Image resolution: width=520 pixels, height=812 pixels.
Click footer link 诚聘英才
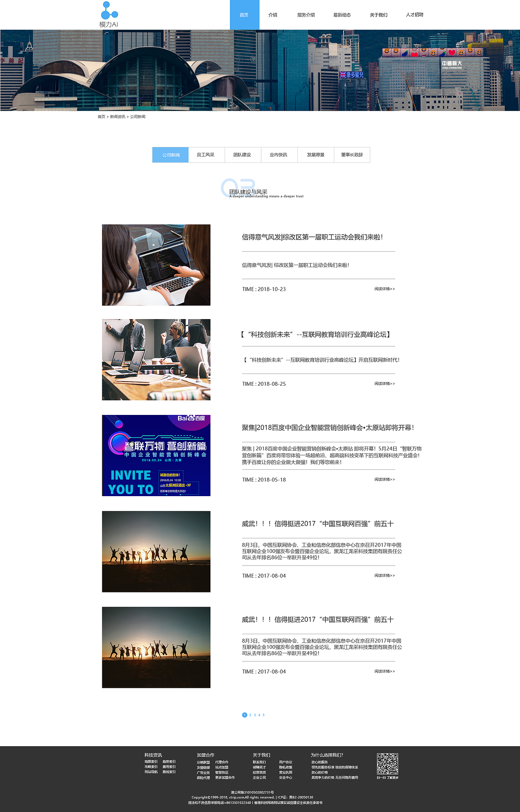259,768
